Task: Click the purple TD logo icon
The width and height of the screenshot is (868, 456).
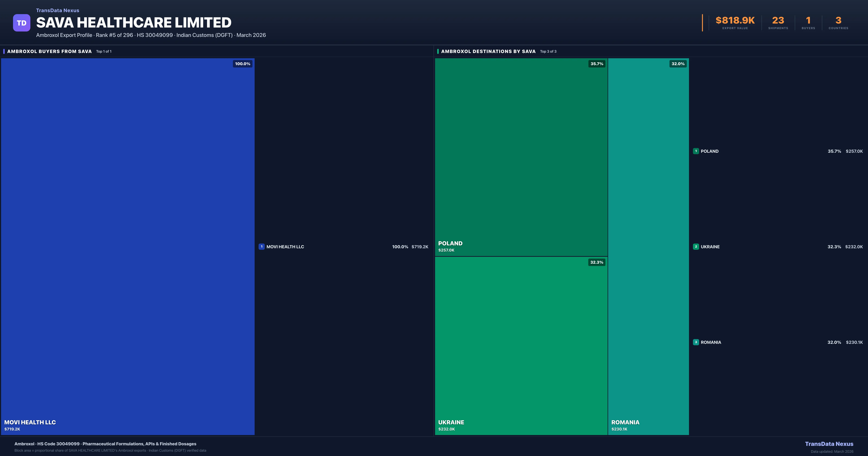Action: [22, 23]
